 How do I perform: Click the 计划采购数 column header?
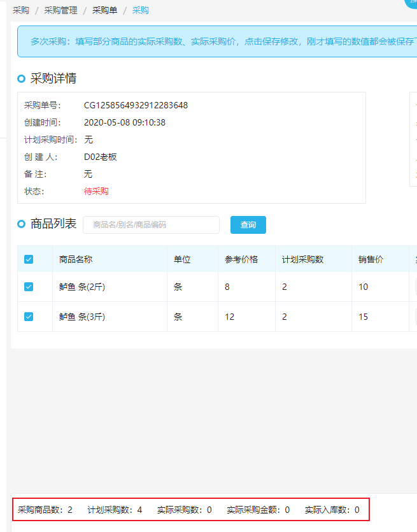[x=303, y=259]
